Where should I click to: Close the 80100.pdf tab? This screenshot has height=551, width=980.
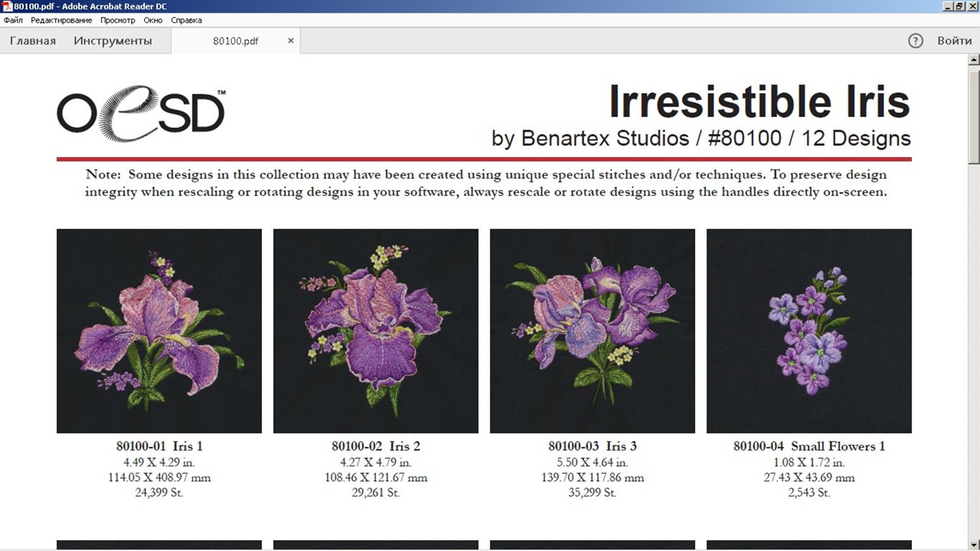click(x=291, y=41)
